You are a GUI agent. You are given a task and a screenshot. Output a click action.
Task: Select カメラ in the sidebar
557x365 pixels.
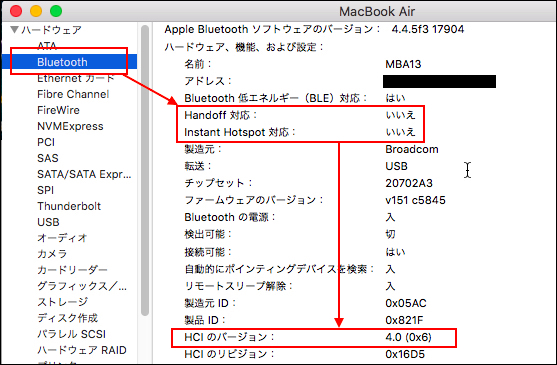52,254
